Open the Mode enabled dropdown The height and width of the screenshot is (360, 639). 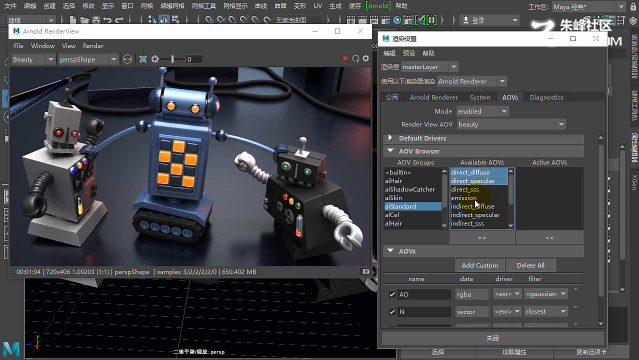pyautogui.click(x=483, y=111)
